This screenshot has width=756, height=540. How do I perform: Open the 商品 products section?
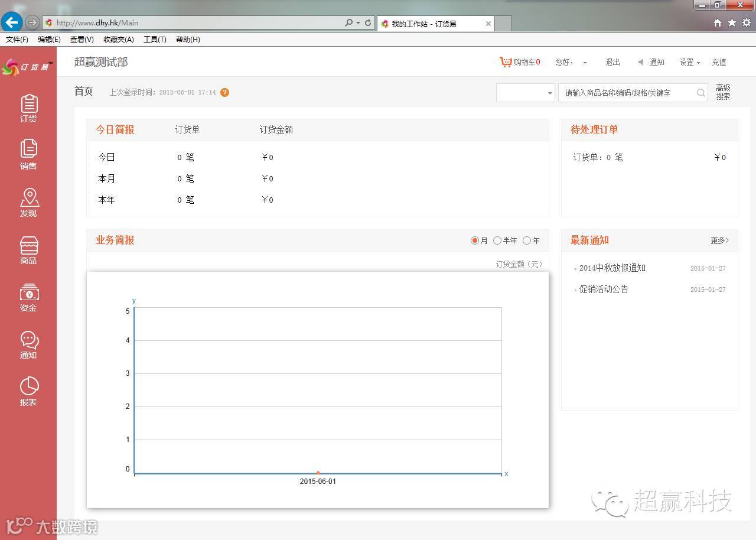tap(28, 251)
